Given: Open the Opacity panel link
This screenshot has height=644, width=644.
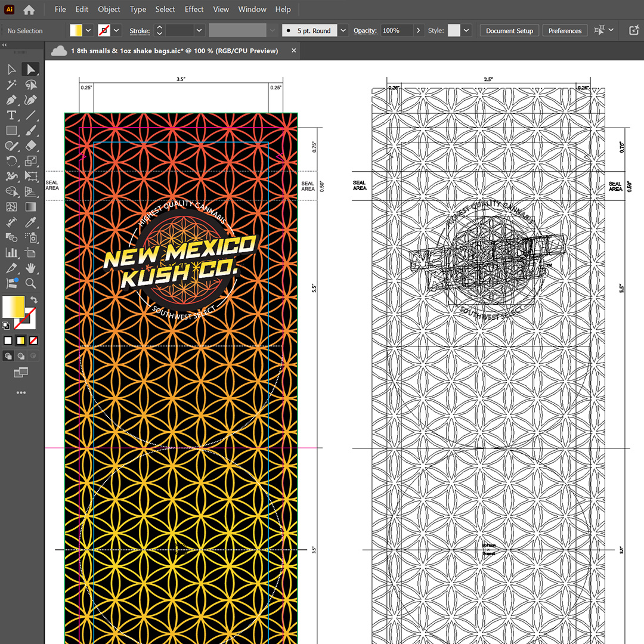Looking at the screenshot, I should tap(365, 31).
